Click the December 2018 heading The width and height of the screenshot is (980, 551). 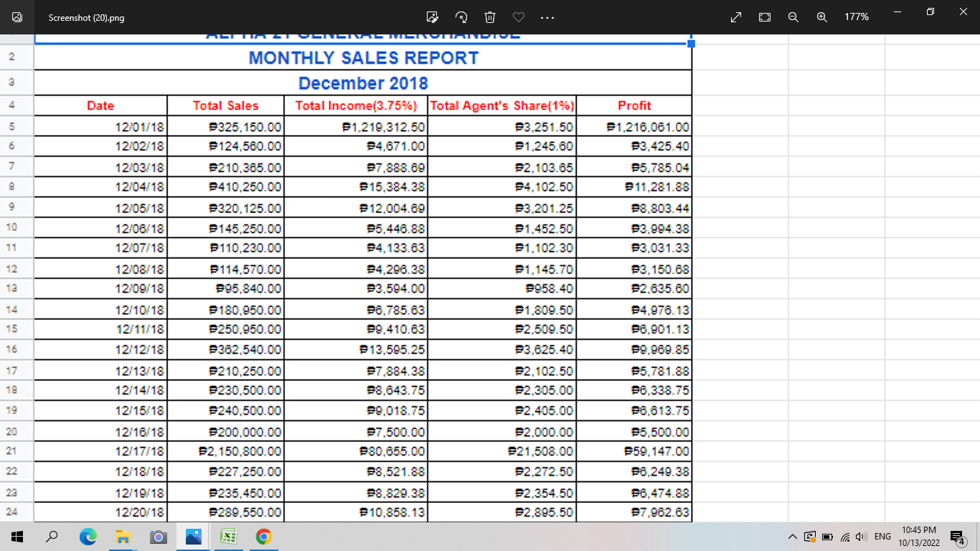tap(363, 83)
